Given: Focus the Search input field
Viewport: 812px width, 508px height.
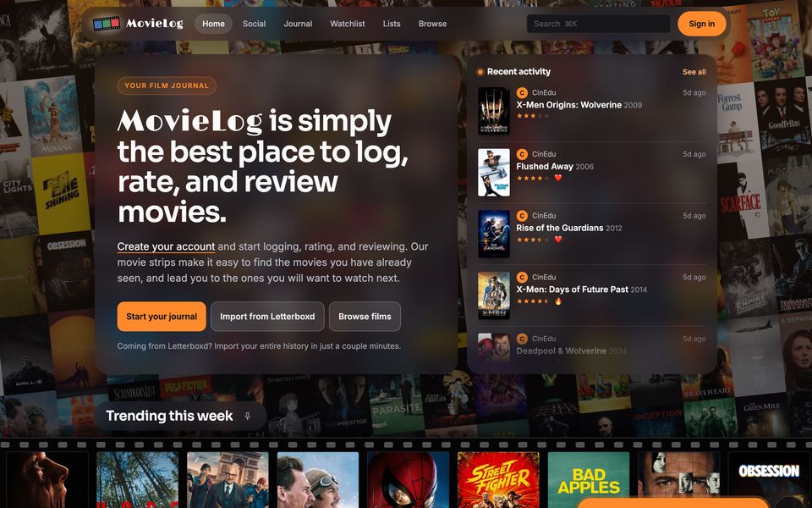Looking at the screenshot, I should click(x=598, y=24).
